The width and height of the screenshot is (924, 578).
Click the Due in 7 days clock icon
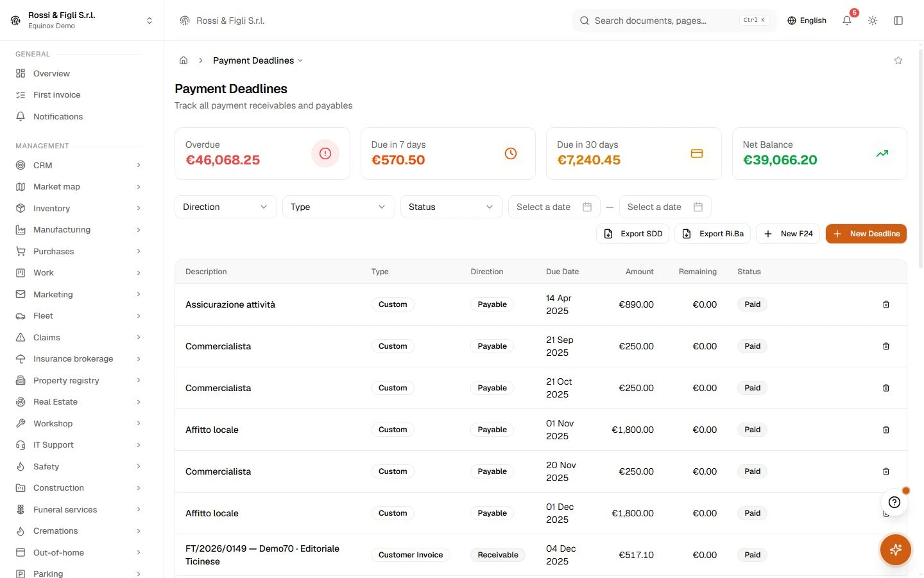pos(511,153)
